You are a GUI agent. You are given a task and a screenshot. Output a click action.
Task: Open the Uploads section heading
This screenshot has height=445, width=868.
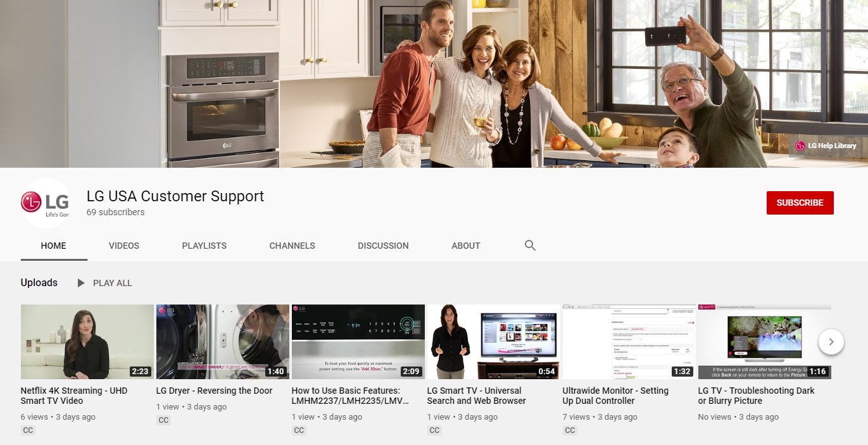tap(39, 283)
